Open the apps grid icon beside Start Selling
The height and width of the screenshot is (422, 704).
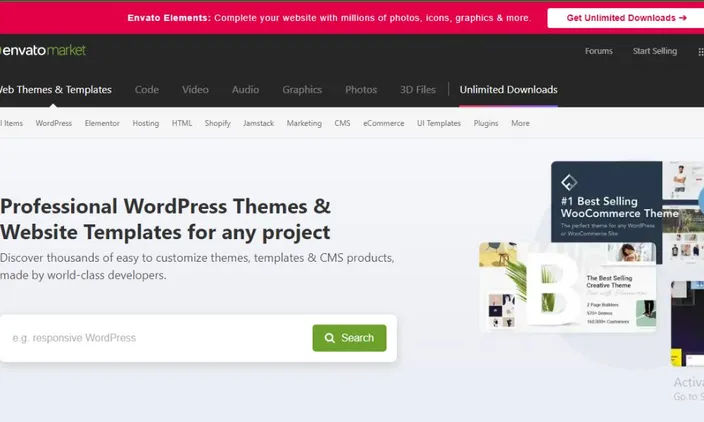coord(700,52)
